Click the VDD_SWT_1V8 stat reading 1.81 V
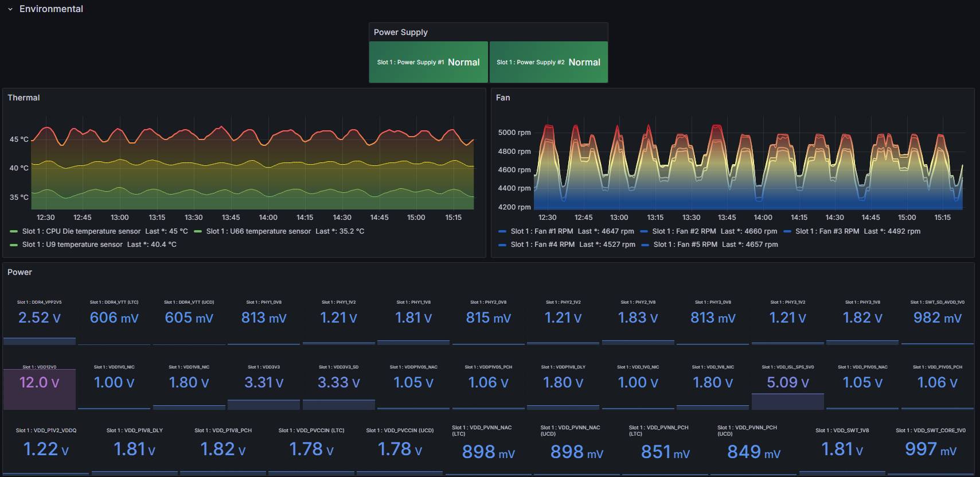Screen dimensions: 980x477 (842, 449)
